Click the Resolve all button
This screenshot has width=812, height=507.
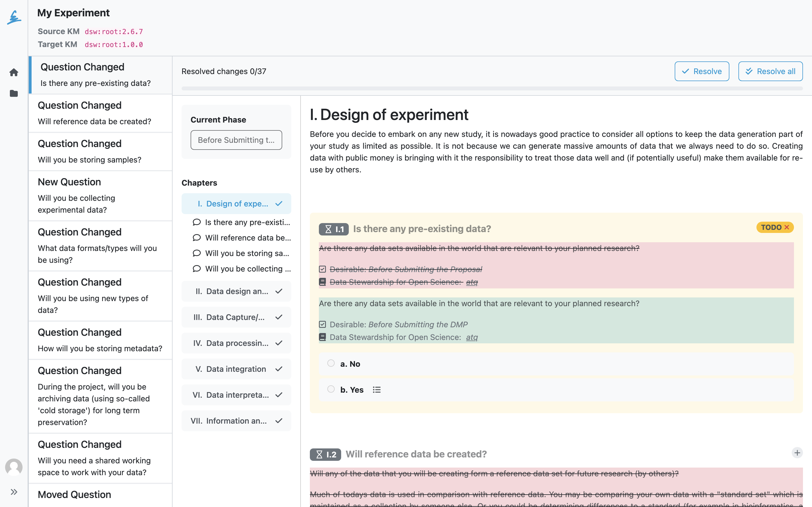coord(770,71)
